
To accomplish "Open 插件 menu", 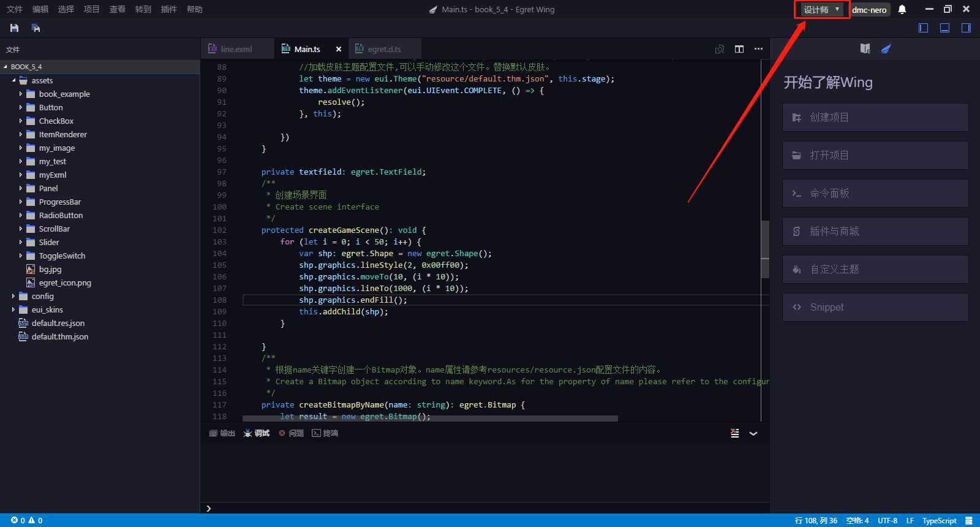I will click(169, 9).
